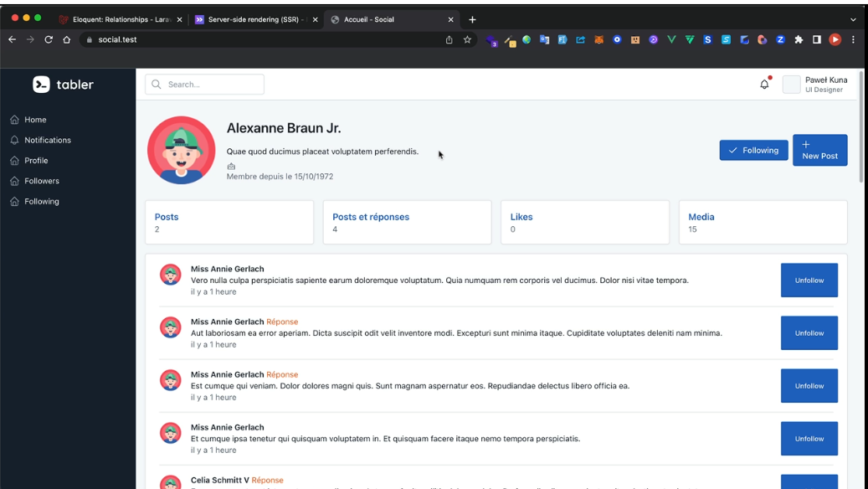Image resolution: width=868 pixels, height=489 pixels.
Task: Click the notification bell in the header
Action: click(x=763, y=84)
